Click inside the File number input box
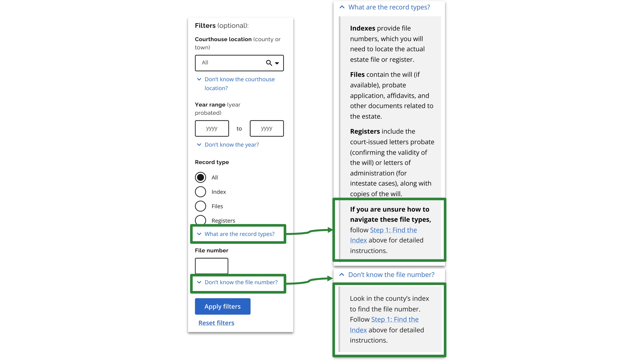644x362 pixels. point(211,265)
